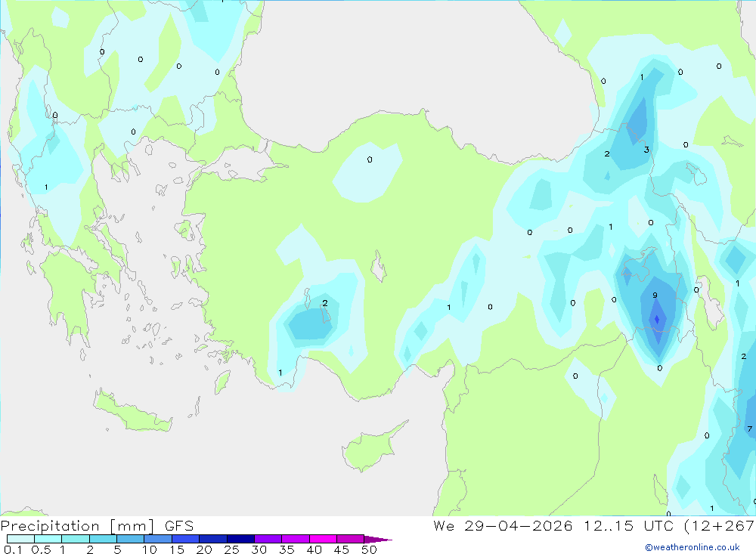The image size is (756, 554).
Task: Click the 3 mm value on the map
Action: tap(646, 150)
